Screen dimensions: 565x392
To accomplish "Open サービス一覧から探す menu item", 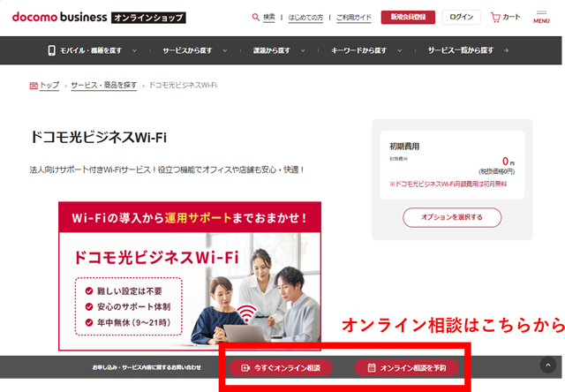I will coord(461,50).
